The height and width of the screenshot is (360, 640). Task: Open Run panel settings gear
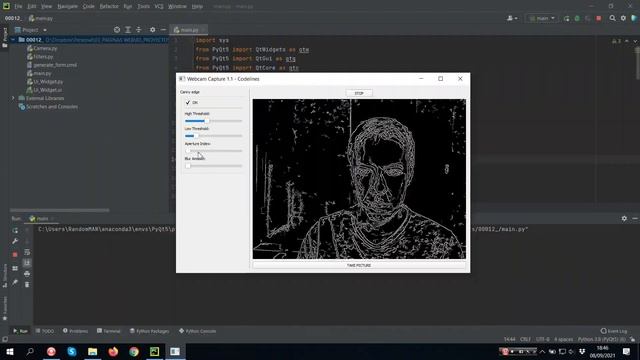click(624, 219)
